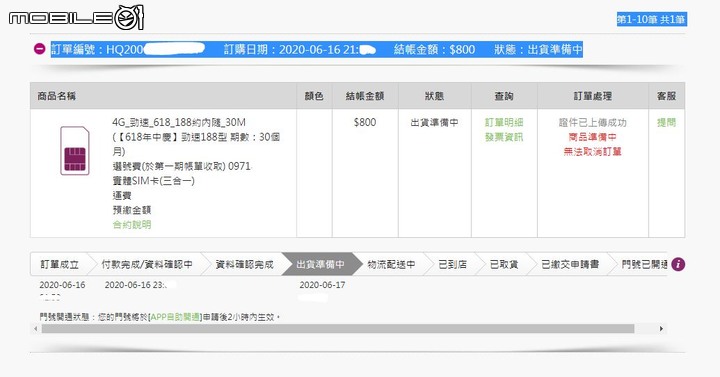Click the 訂購日期 2020-06-16 header text
Viewport: 720px width, 377px height.
(x=298, y=49)
